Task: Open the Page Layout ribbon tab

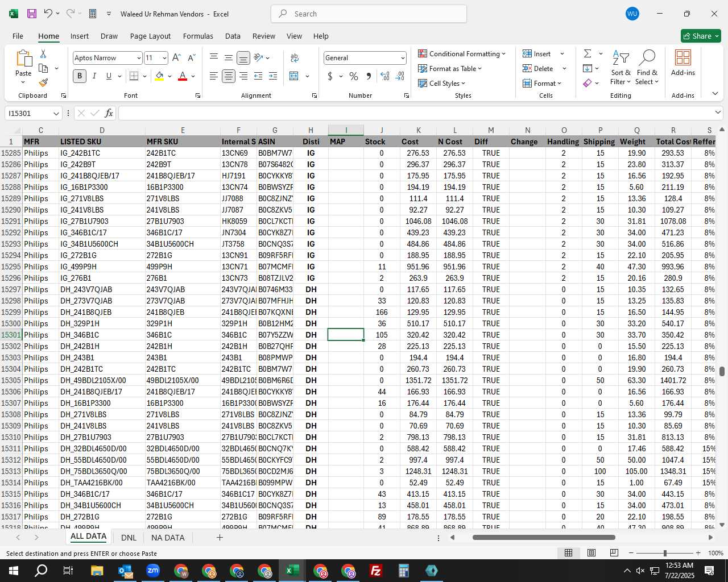Action: (150, 36)
